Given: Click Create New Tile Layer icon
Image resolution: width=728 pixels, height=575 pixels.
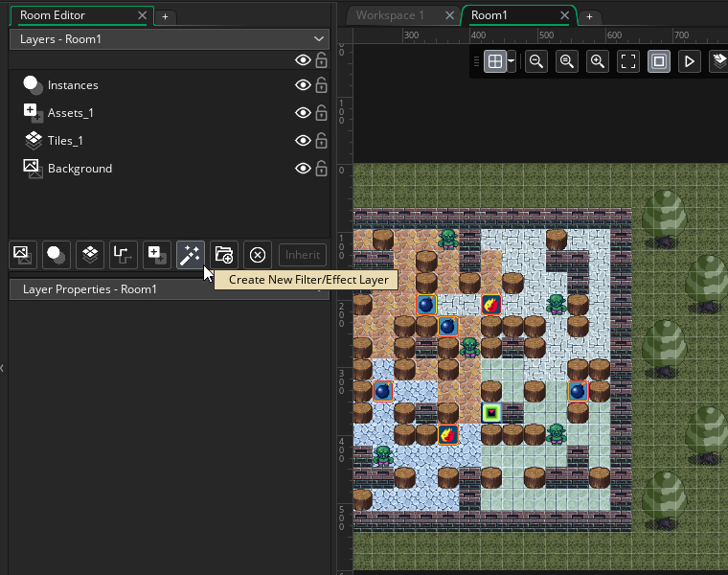Looking at the screenshot, I should 90,255.
